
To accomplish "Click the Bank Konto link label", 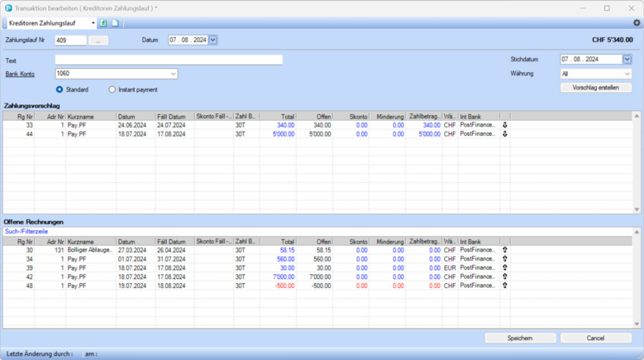I will pos(20,74).
